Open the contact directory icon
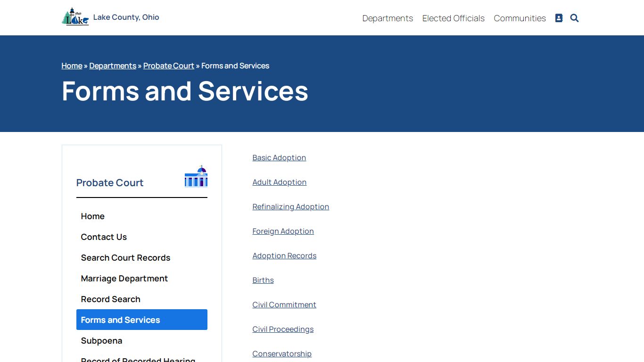This screenshot has width=644, height=362. tap(559, 18)
